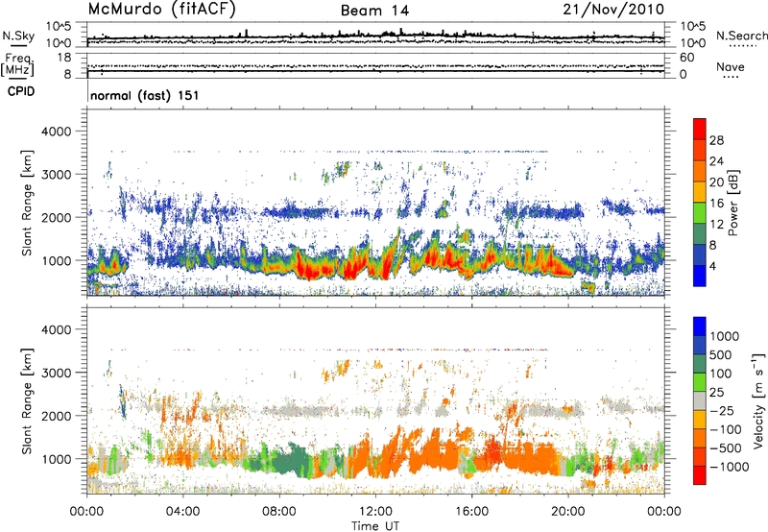Select the '08:00' time tick label
Screen dimensions: 768x532
(278, 512)
